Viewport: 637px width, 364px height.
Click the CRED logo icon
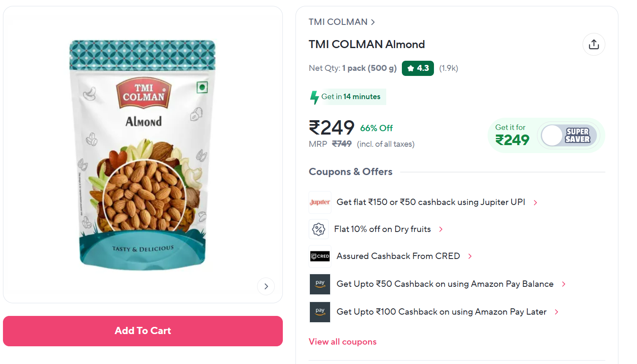(x=320, y=256)
